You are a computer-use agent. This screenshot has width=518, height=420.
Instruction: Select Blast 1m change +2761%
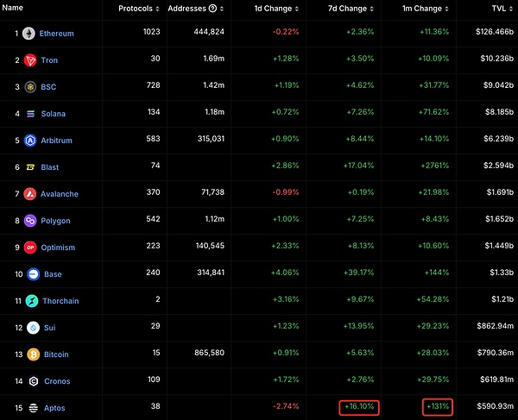point(435,166)
